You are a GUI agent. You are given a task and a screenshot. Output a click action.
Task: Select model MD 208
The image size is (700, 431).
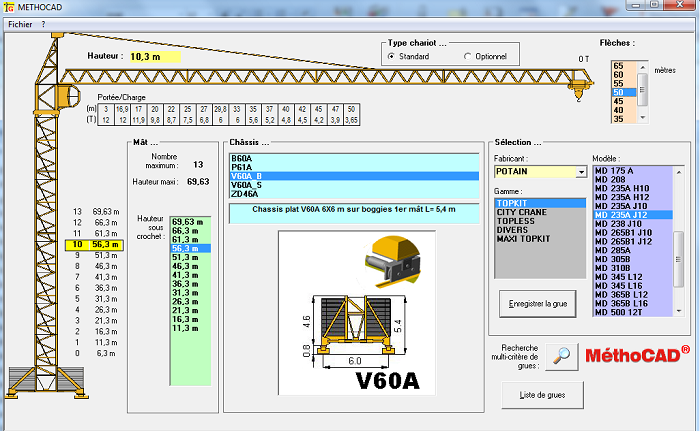(x=633, y=180)
